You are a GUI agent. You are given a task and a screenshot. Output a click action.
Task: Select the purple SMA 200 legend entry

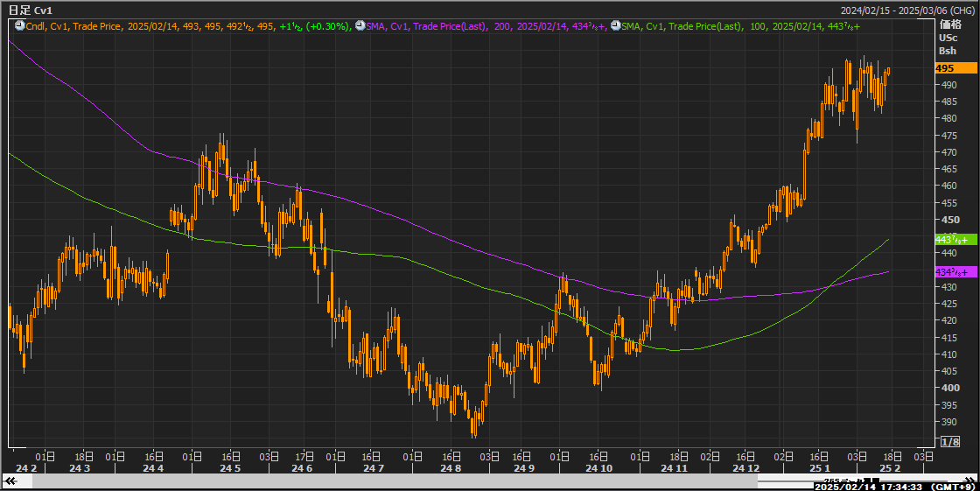point(486,26)
